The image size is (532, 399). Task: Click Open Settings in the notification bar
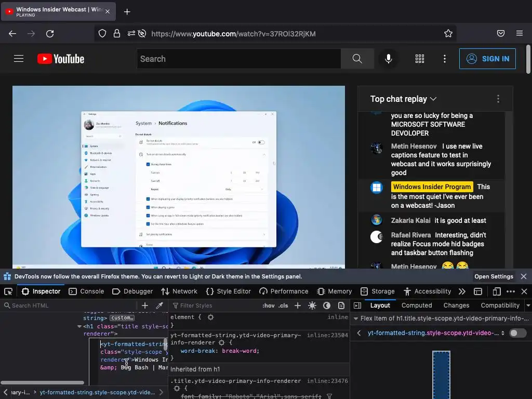click(x=494, y=276)
